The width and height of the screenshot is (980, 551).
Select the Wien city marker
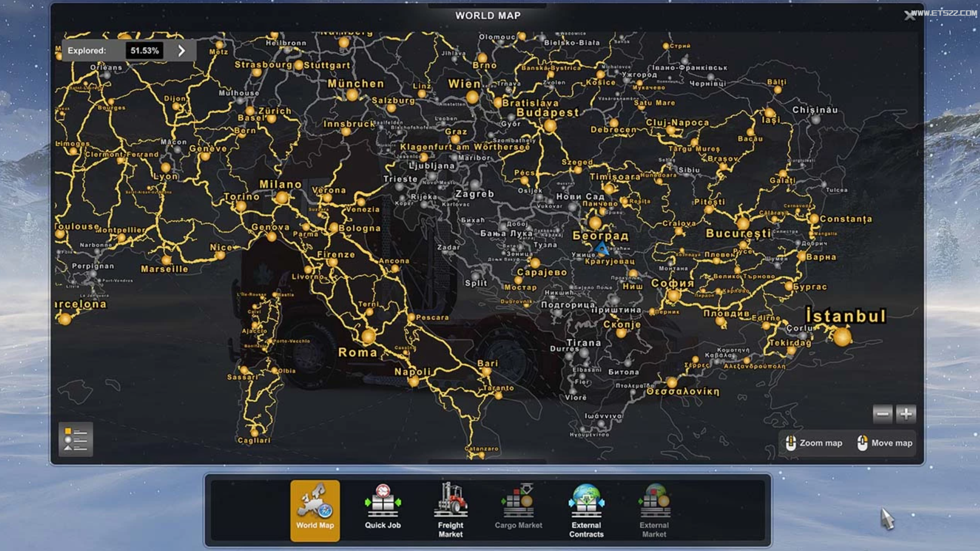point(473,97)
